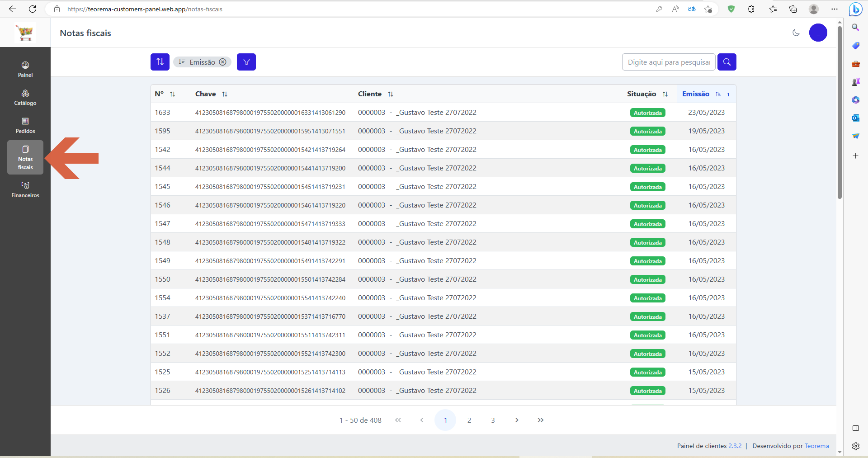Open the Edge sidebar search icon
The width and height of the screenshot is (868, 458).
coord(855,28)
